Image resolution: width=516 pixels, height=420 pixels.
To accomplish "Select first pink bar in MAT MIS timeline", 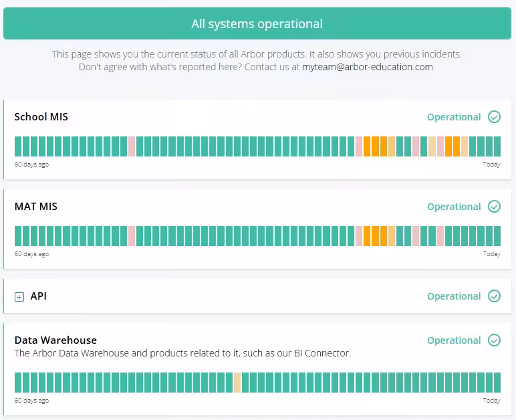I will click(x=132, y=235).
